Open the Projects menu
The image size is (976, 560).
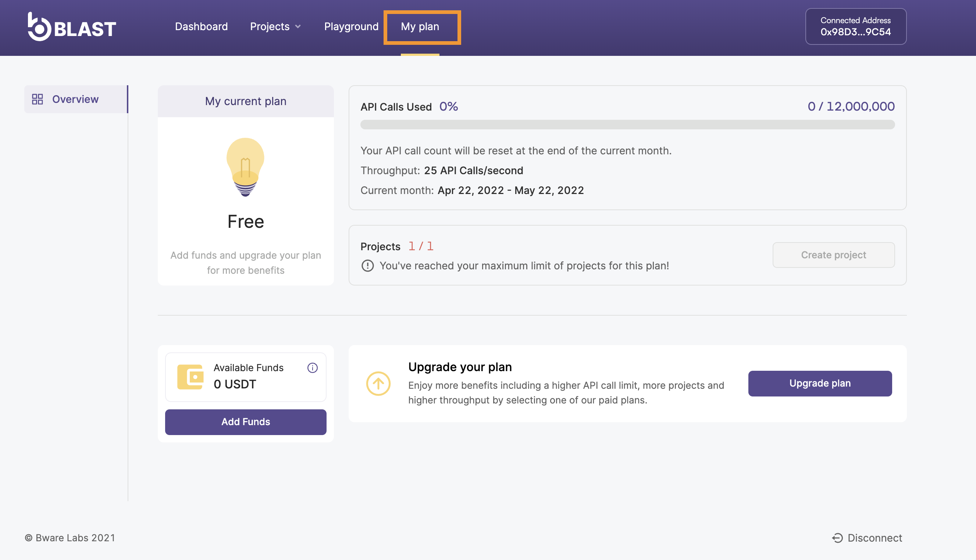(x=275, y=26)
